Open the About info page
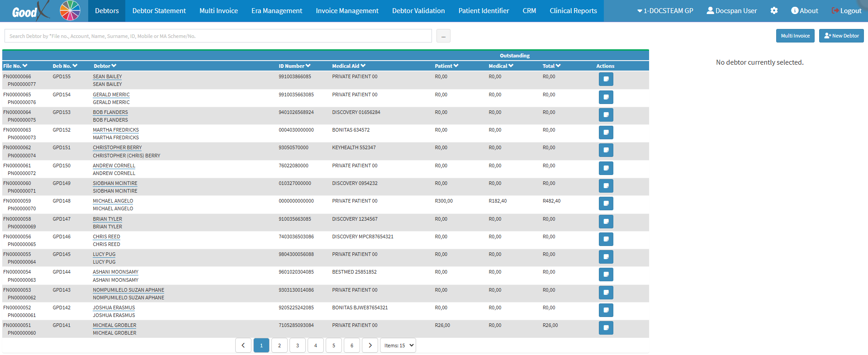Viewport: 868px width, 355px height. (804, 11)
